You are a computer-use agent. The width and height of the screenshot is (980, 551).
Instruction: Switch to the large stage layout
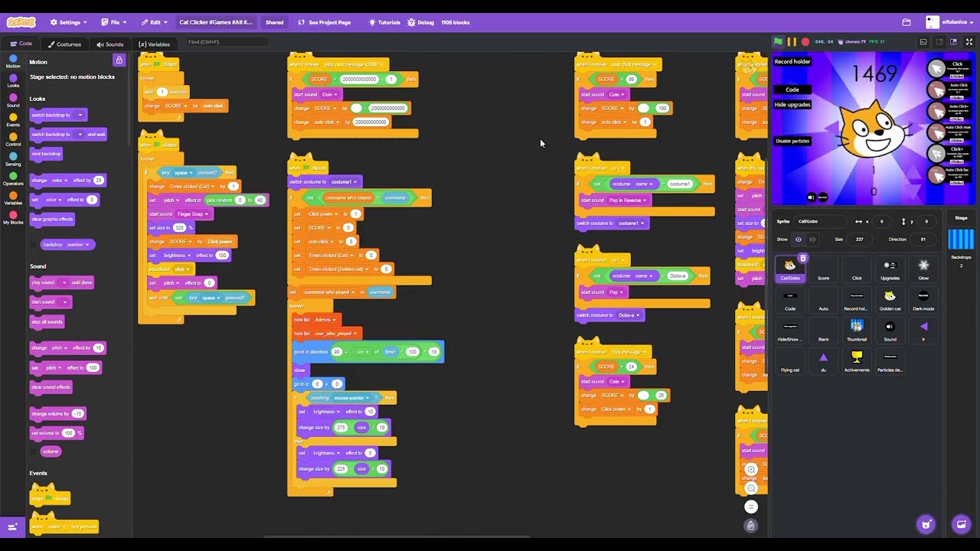click(953, 41)
